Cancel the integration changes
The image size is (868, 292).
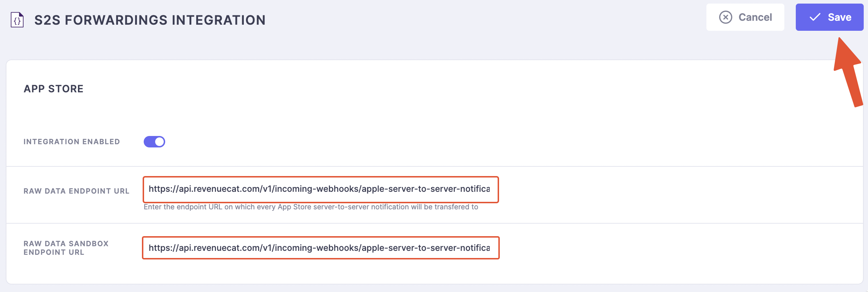point(745,17)
